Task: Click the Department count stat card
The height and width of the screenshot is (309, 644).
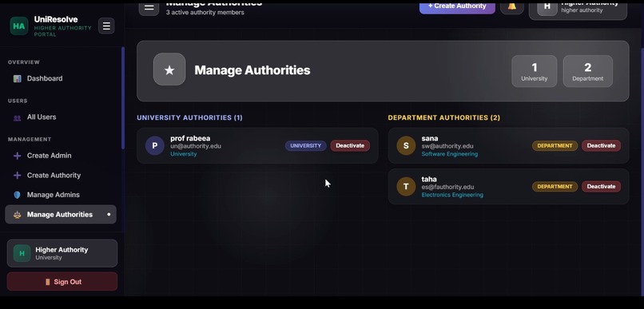Action: [x=588, y=71]
